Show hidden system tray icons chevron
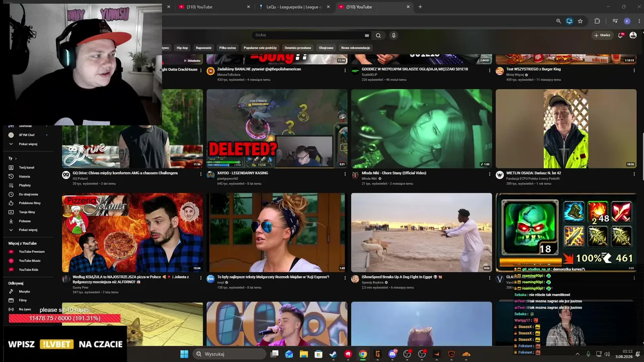The height and width of the screenshot is (362, 644). point(578,354)
